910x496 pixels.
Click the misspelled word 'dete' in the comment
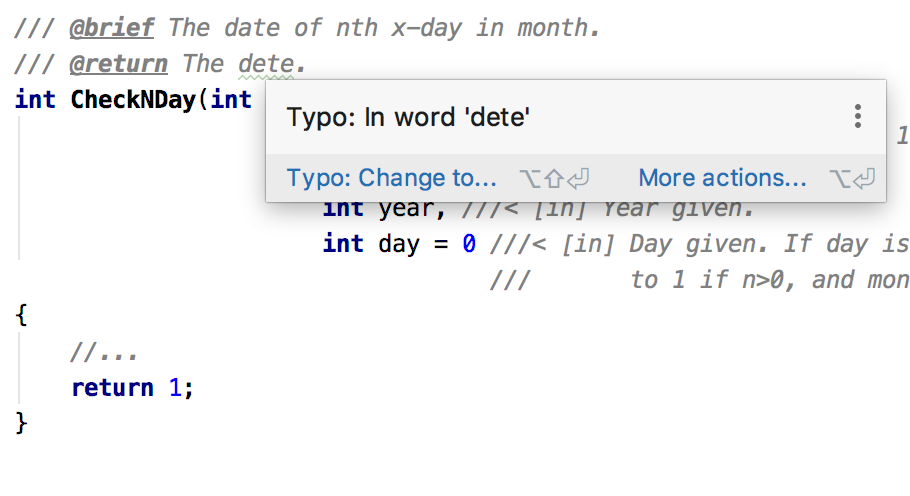pos(266,64)
